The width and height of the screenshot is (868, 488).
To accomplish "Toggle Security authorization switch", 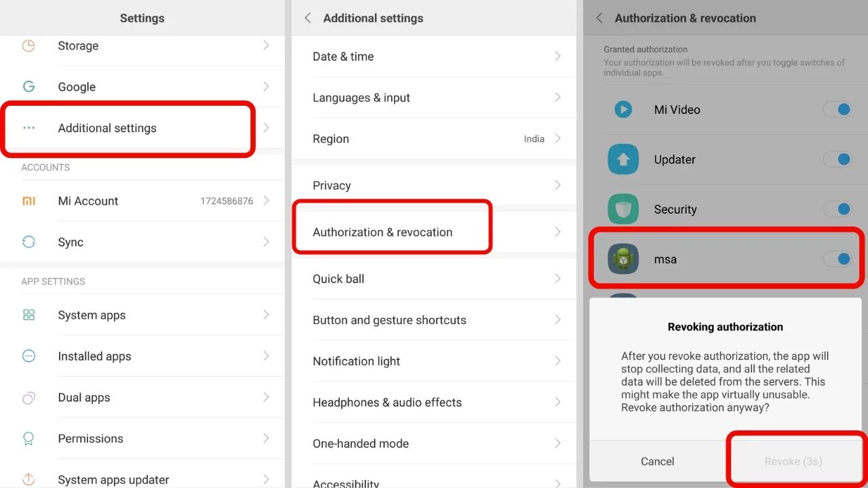I will pyautogui.click(x=837, y=209).
